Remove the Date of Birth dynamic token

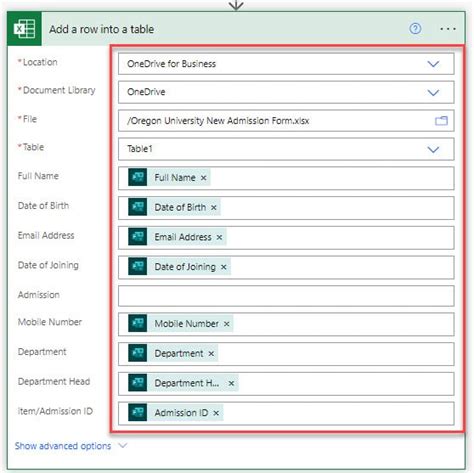pyautogui.click(x=214, y=208)
